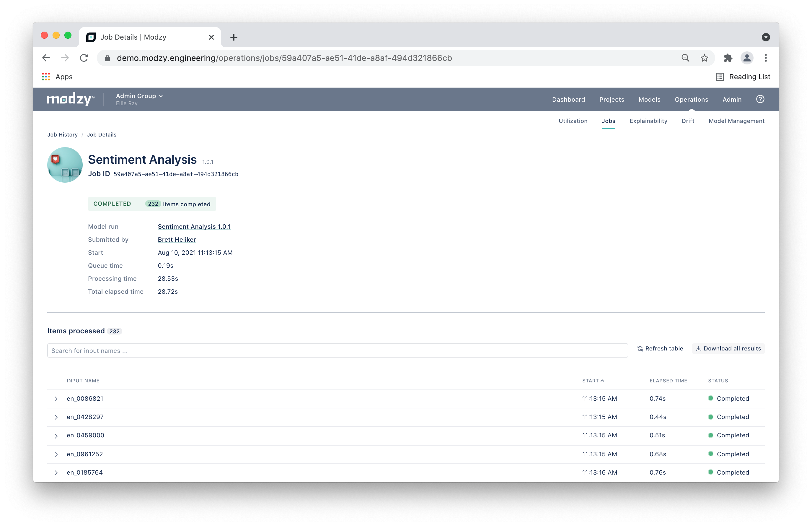The width and height of the screenshot is (812, 526).
Task: Click the 28.53s processing time value
Action: tap(168, 279)
